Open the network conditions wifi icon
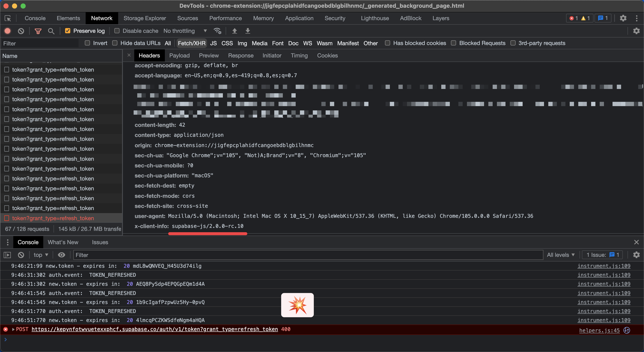 (x=217, y=31)
